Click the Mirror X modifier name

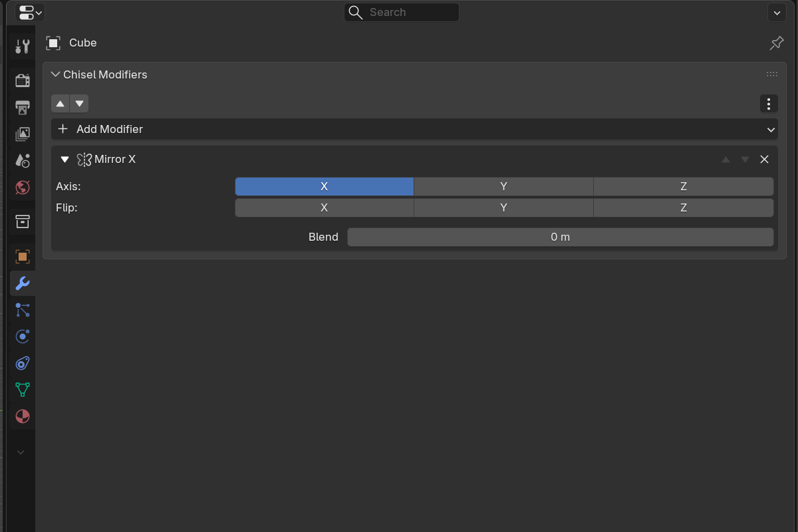(115, 160)
